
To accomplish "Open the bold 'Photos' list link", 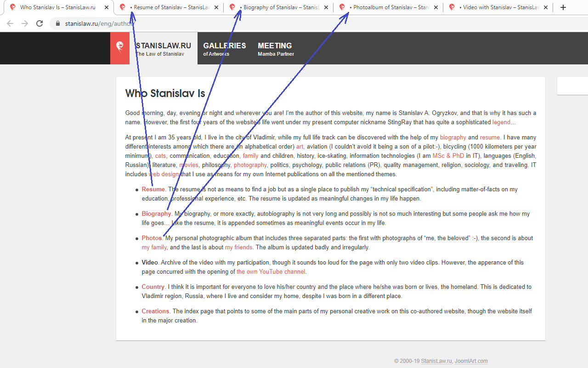I will (x=152, y=238).
